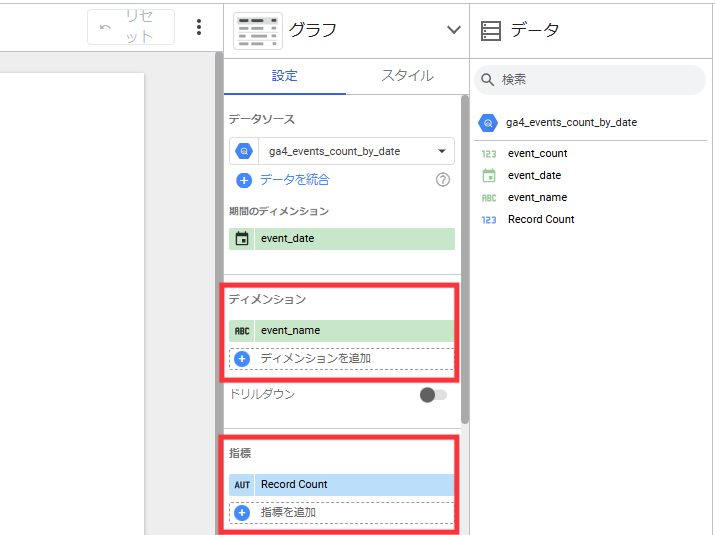The width and height of the screenshot is (715, 535).
Task: Switch to the スタイル tab
Action: click(407, 76)
